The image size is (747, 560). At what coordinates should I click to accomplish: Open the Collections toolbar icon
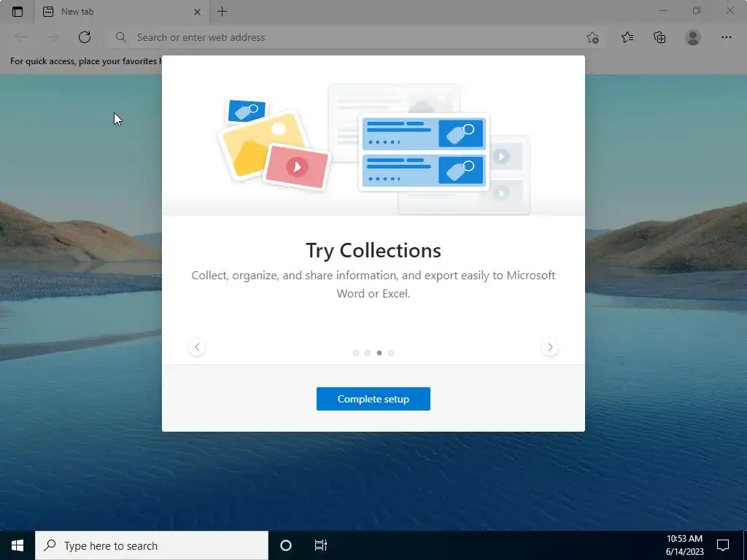pos(659,37)
